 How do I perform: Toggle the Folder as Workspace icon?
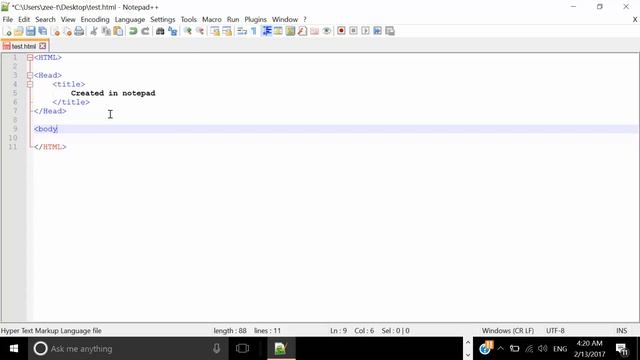tap(314, 31)
